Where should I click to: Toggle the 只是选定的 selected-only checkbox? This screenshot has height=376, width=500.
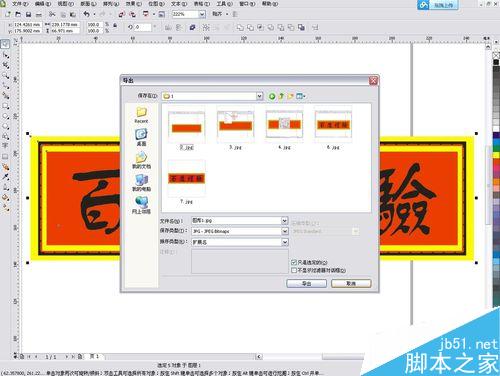294,262
